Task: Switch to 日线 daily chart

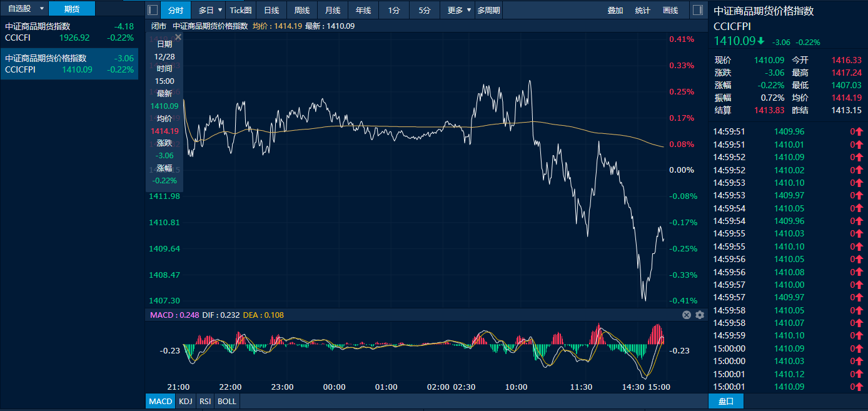Action: (x=271, y=10)
